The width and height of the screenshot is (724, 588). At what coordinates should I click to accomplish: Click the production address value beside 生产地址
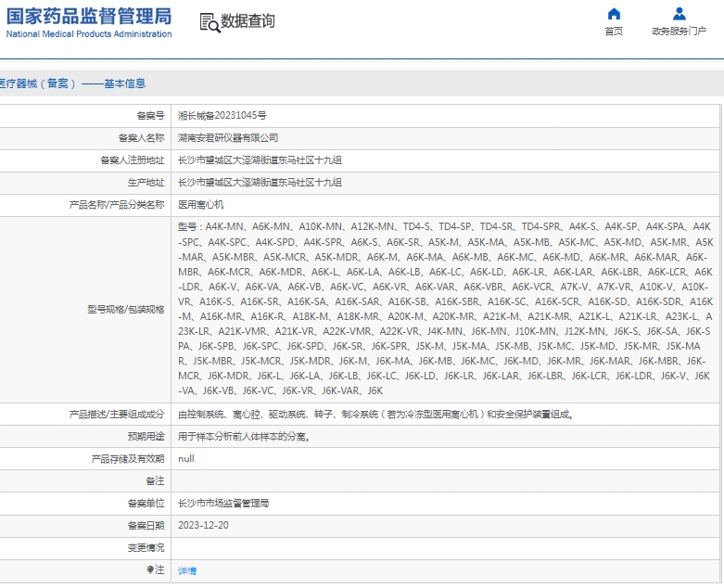[x=260, y=182]
